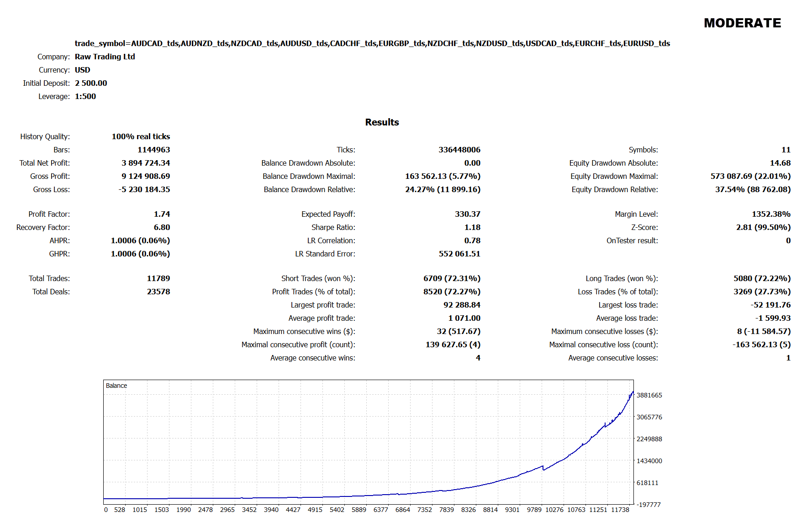
Task: Click the Largest profit trade value
Action: pyautogui.click(x=462, y=305)
